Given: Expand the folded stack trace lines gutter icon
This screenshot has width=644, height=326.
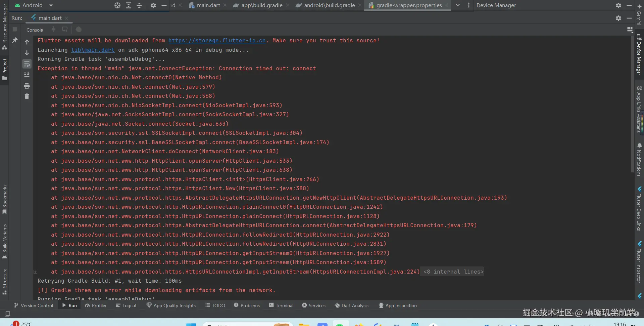Looking at the screenshot, I should pyautogui.click(x=35, y=272).
